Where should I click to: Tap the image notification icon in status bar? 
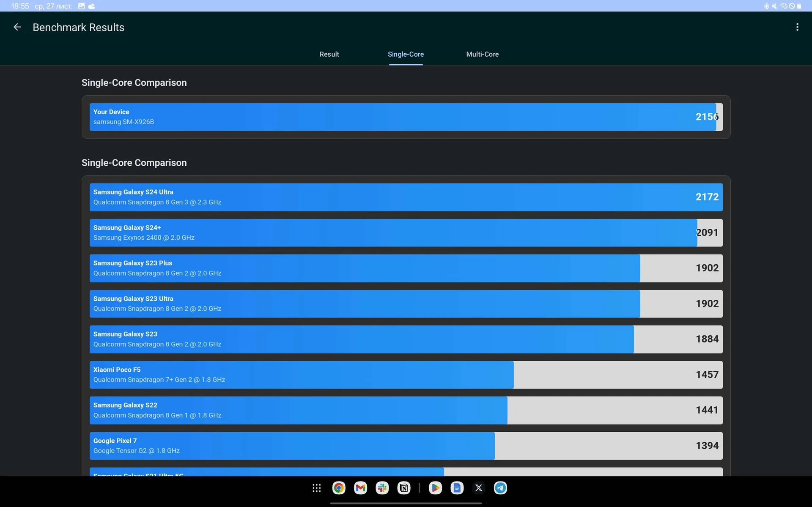81,6
